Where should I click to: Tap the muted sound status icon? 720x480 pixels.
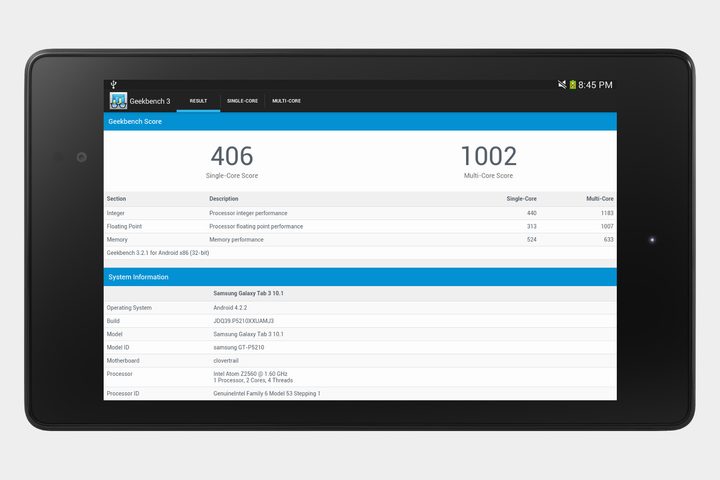(x=562, y=85)
